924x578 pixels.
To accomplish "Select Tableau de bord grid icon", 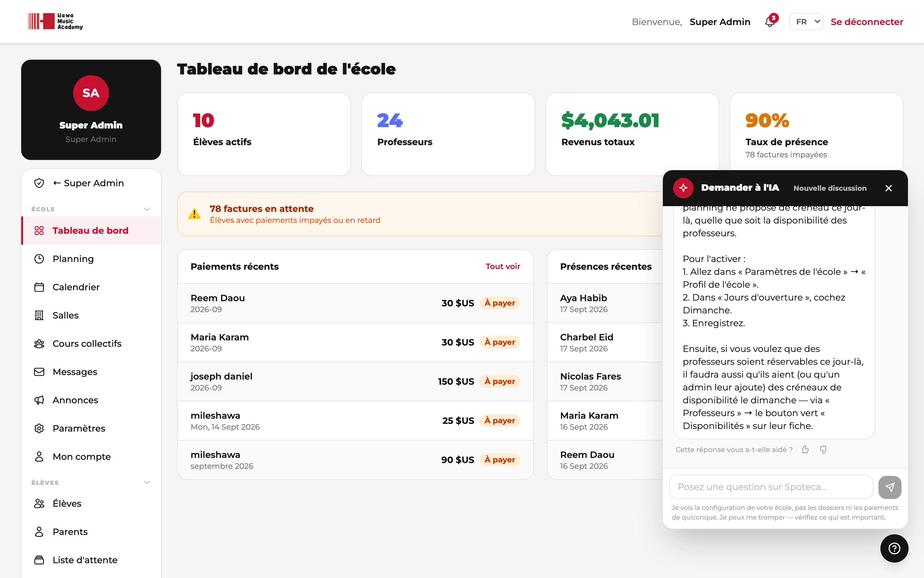I will coord(39,231).
